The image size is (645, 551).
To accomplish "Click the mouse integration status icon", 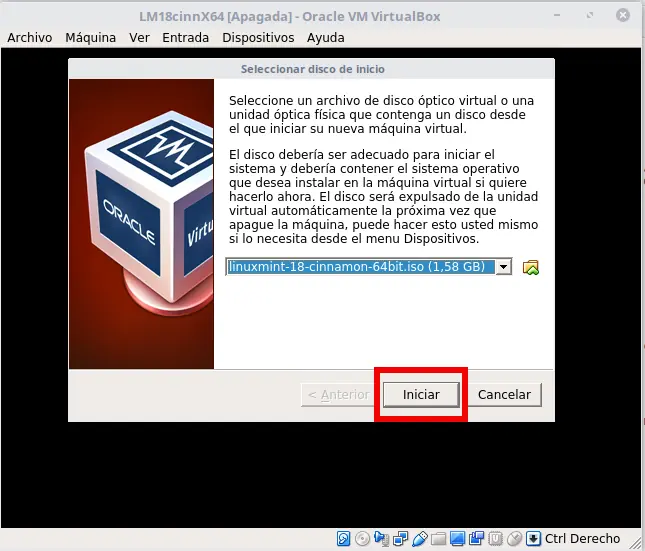I will (515, 538).
